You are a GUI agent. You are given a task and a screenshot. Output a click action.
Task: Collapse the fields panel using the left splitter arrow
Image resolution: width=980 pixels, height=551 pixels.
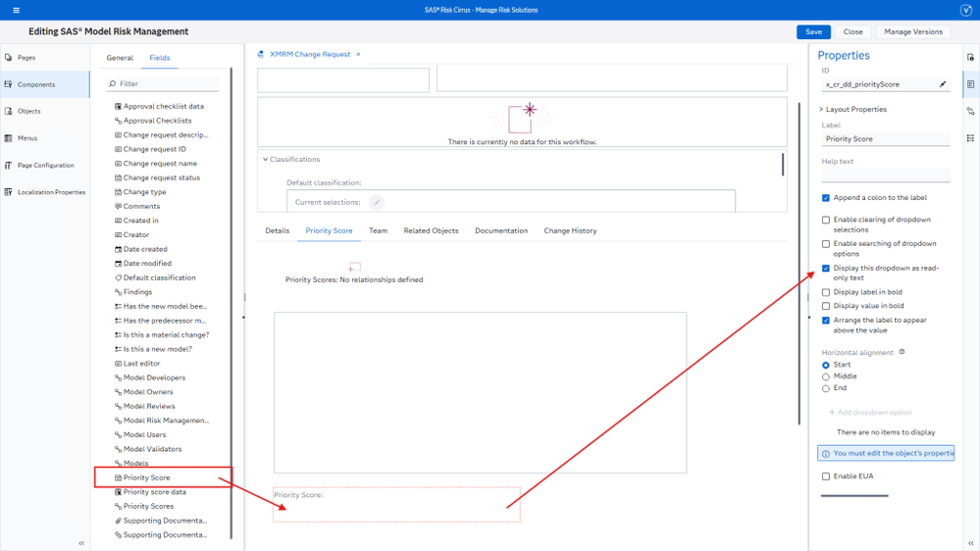243,318
